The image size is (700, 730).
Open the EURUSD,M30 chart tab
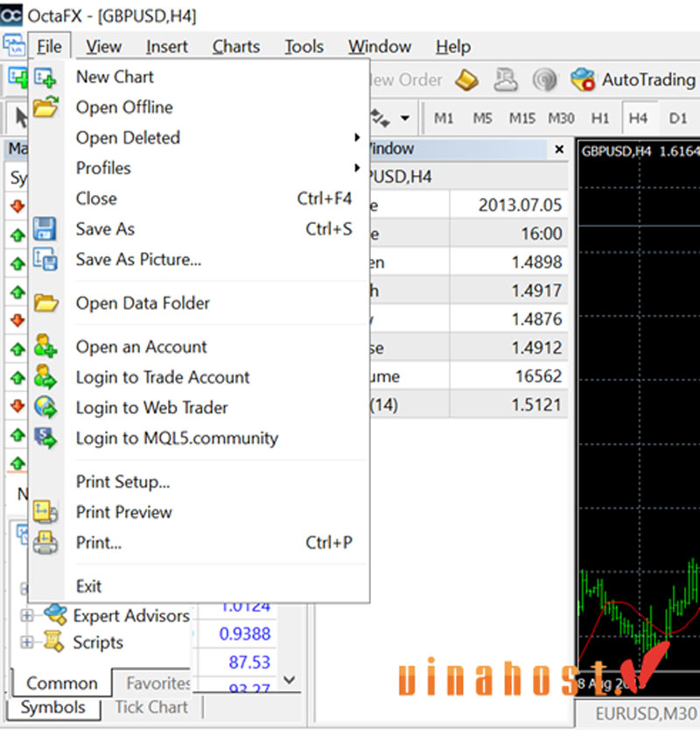click(645, 713)
